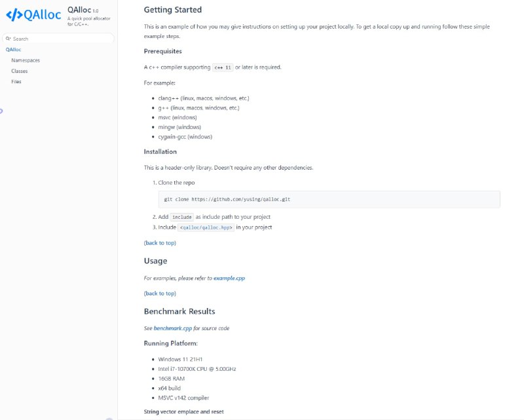
Task: Click the sidebar vertical splitter bar
Action: 118,210
